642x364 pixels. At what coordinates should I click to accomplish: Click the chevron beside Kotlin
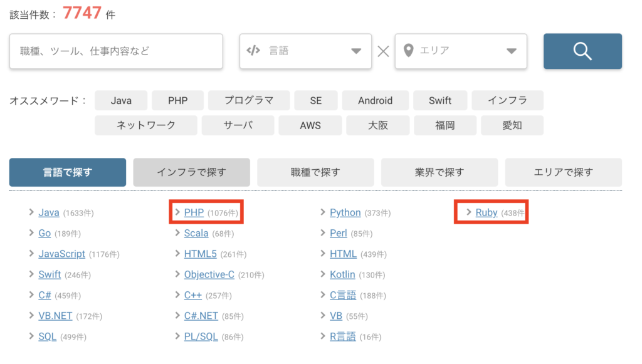point(323,274)
